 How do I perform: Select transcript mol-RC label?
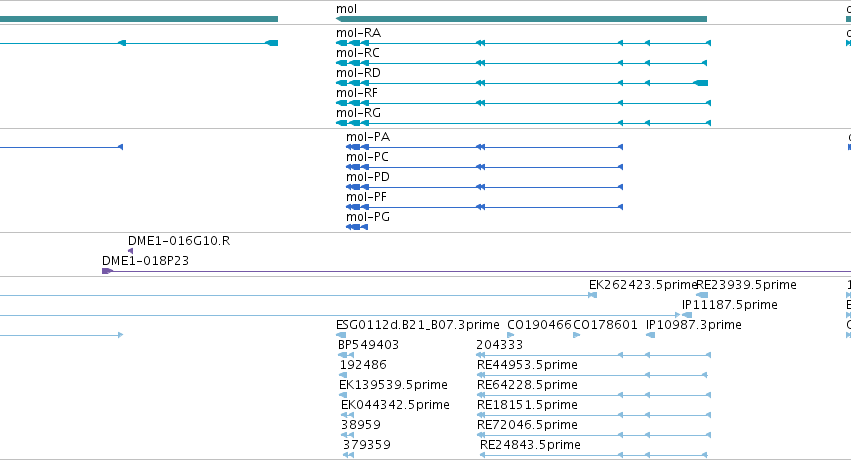click(358, 53)
